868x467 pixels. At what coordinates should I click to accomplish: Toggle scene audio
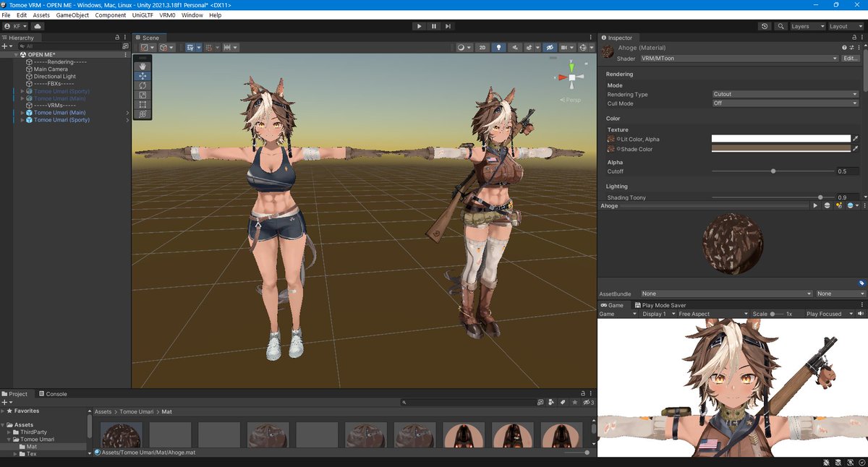point(515,48)
